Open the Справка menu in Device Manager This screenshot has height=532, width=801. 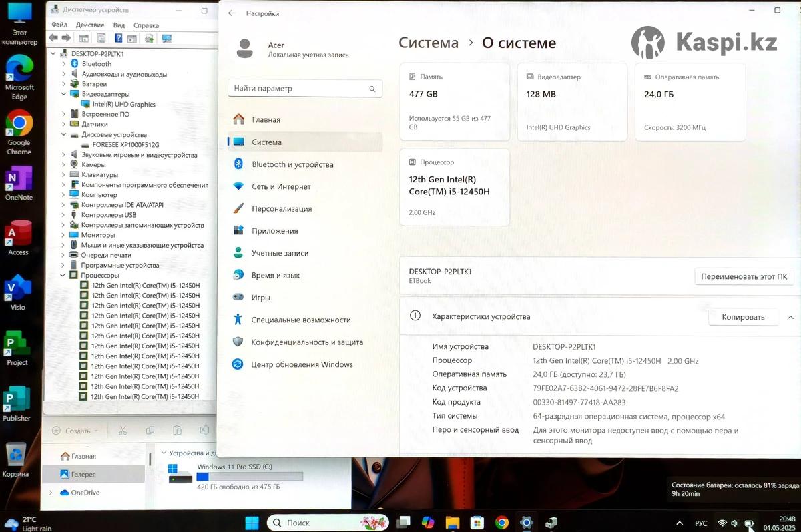coord(146,25)
